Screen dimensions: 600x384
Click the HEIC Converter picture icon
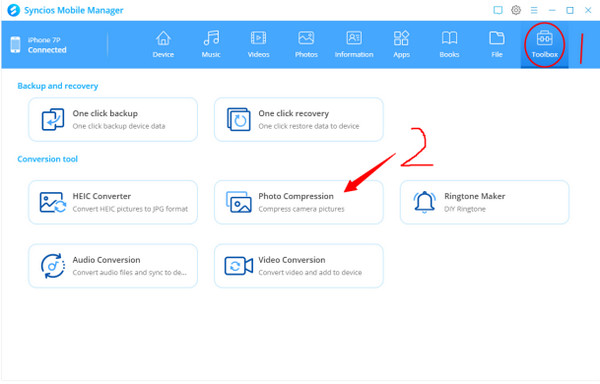[x=52, y=202]
